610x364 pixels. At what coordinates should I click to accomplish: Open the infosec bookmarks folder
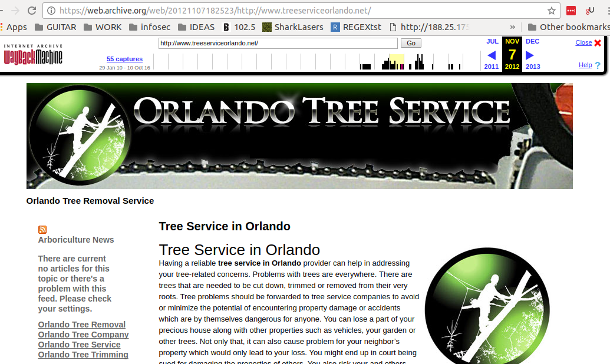(x=150, y=27)
